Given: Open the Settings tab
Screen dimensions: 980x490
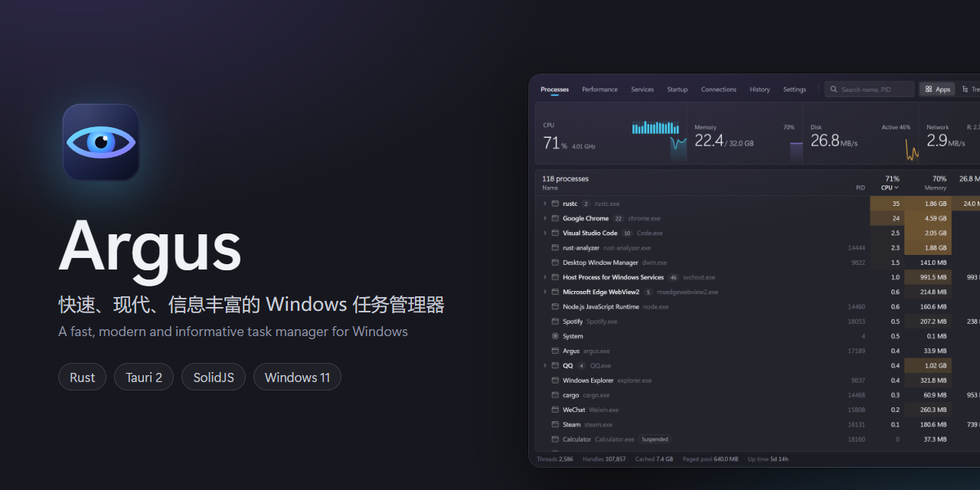Looking at the screenshot, I should (795, 90).
